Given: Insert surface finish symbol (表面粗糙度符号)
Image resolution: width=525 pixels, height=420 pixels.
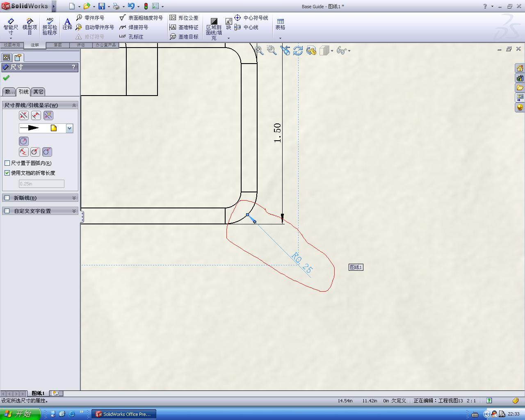Looking at the screenshot, I should coord(141,18).
